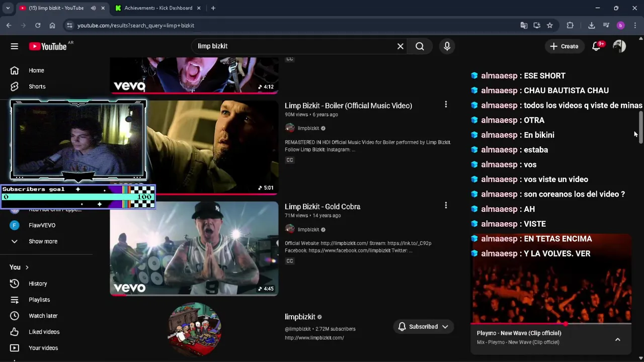Click the page vertical scrollbar thumb

pos(641,128)
